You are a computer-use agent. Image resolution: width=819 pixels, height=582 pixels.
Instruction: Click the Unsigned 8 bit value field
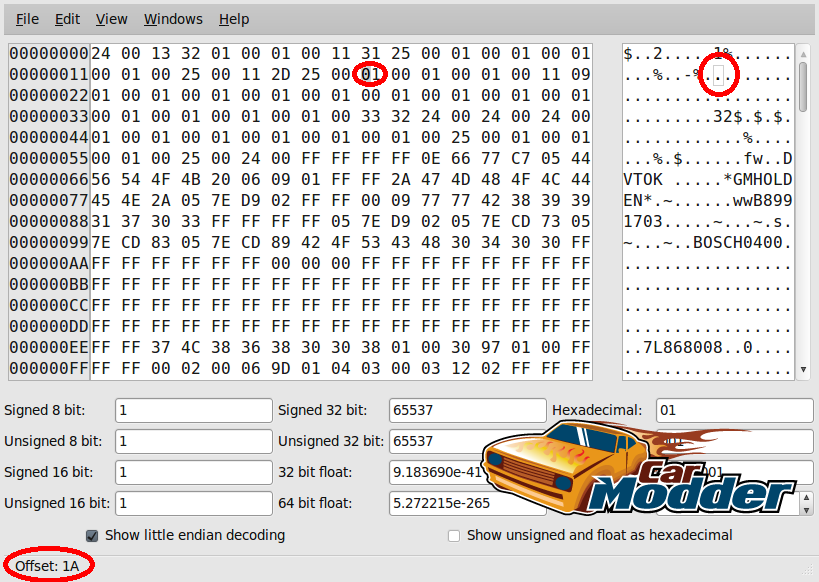pyautogui.click(x=193, y=441)
